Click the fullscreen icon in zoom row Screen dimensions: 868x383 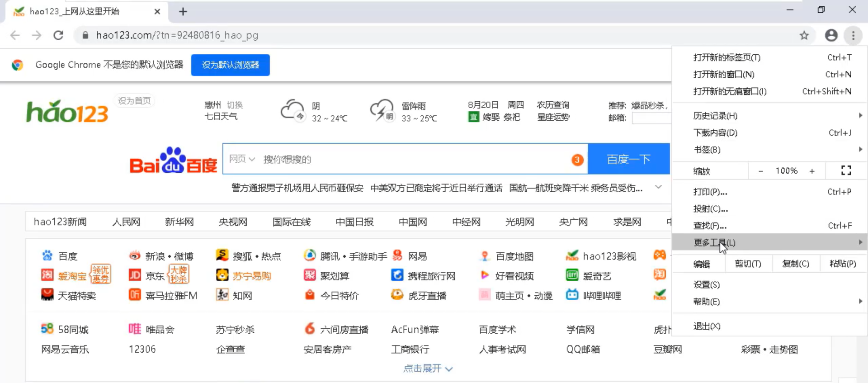tap(846, 170)
